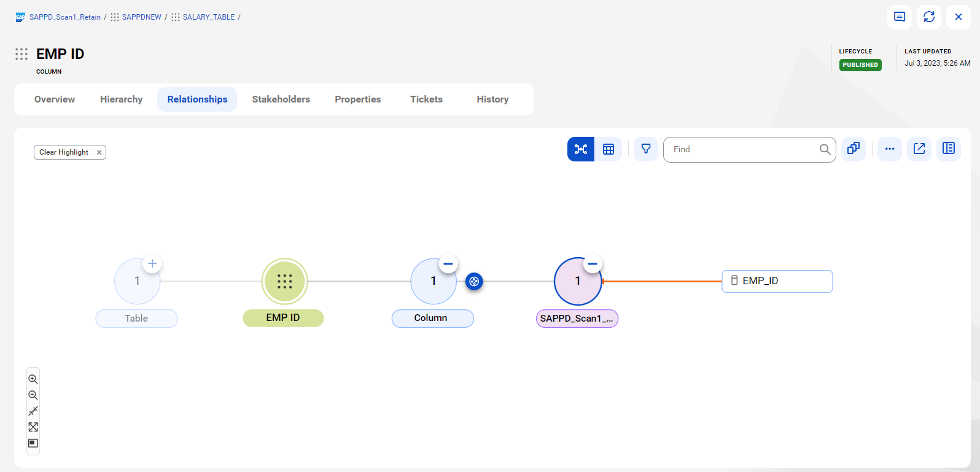Expand the Table node with plus button
Screen dimensions: 980x472
[152, 264]
